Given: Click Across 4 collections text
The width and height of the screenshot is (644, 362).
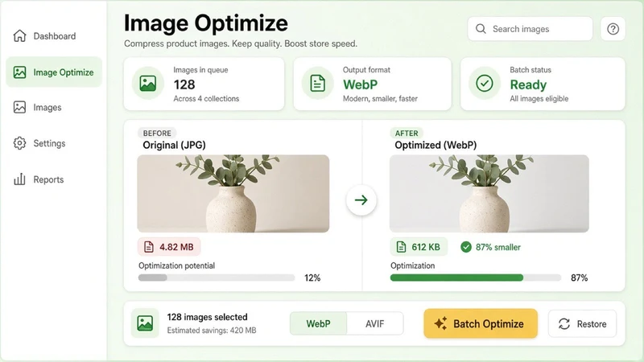Looking at the screenshot, I should click(x=206, y=98).
